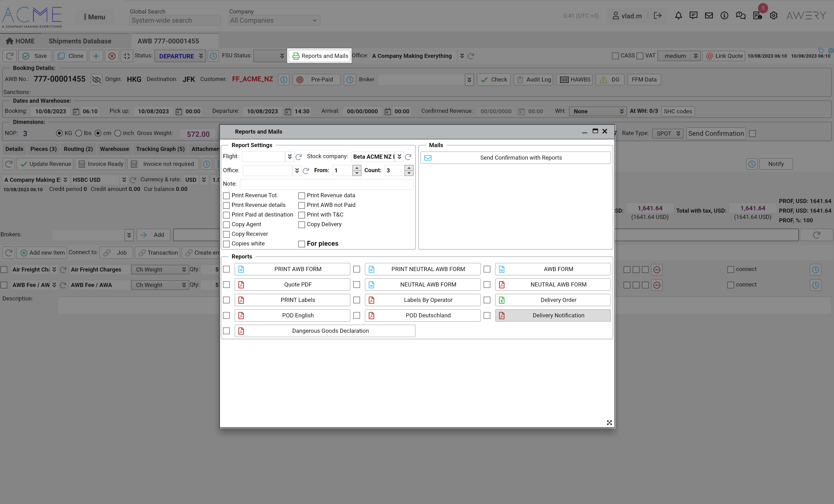
Task: Open the Stock company dropdown
Action: (x=399, y=157)
